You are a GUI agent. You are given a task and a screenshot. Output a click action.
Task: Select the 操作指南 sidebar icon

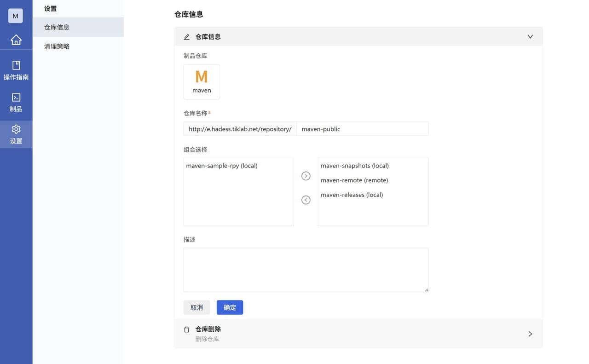tap(16, 70)
